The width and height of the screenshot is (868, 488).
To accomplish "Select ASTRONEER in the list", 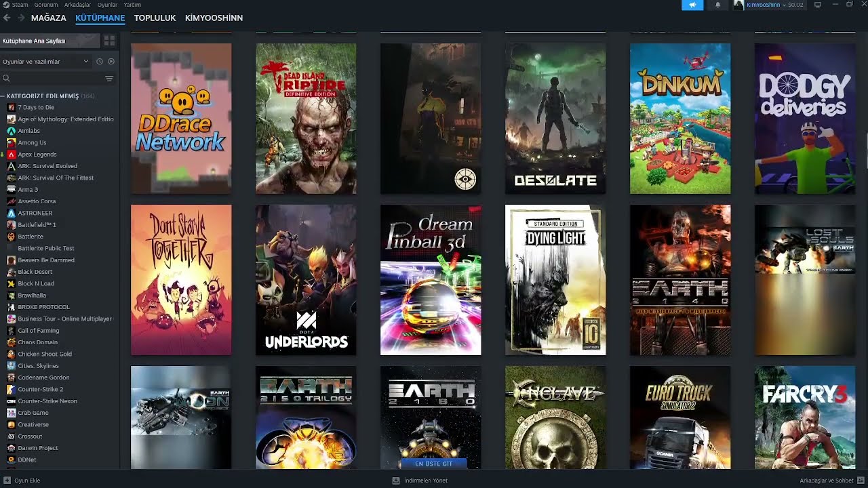I will 35,213.
